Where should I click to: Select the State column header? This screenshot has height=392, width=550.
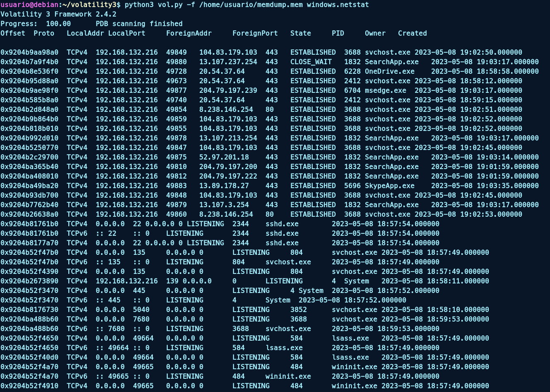tap(300, 33)
